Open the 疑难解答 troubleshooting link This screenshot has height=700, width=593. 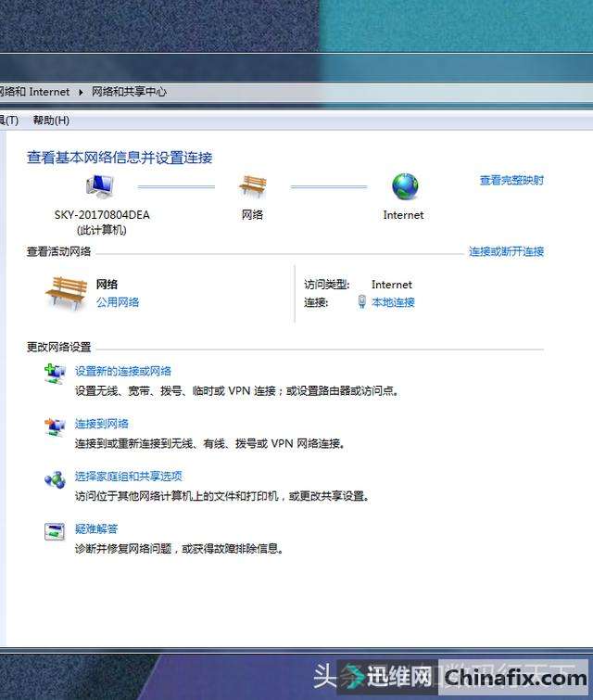coord(96,528)
